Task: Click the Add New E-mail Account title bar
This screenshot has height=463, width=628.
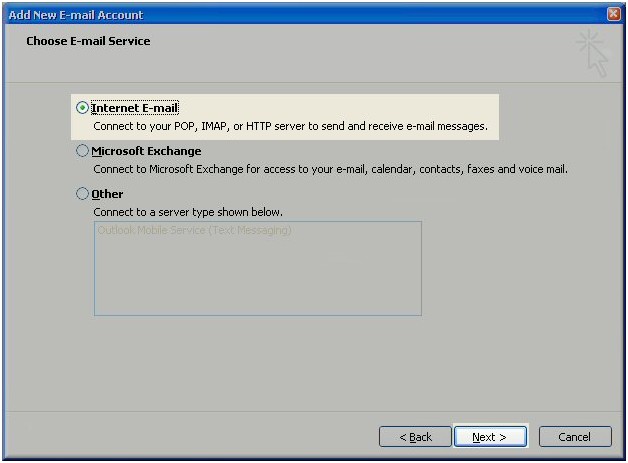Action: (x=300, y=14)
